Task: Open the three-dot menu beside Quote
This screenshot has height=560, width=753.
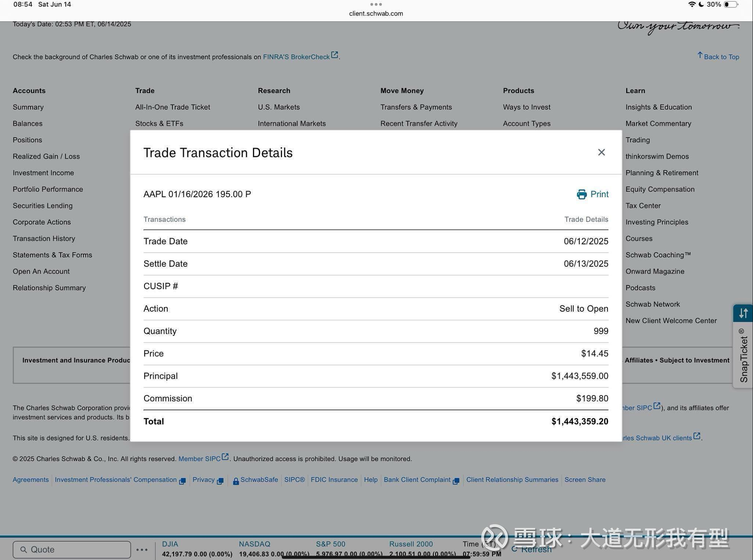Action: tap(142, 549)
